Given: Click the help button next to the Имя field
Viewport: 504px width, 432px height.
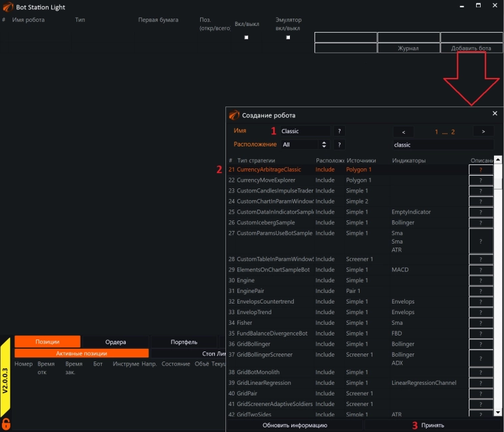Looking at the screenshot, I should 339,131.
